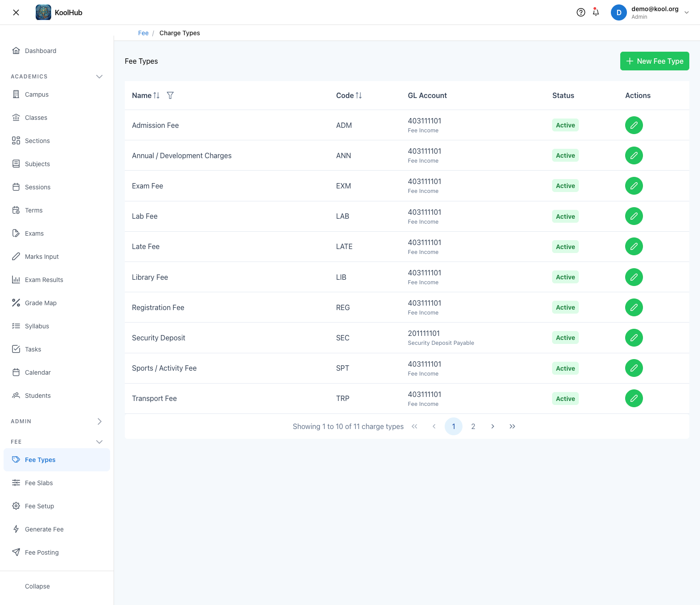700x605 pixels.
Task: Open Marks Input in the sidebar
Action: pyautogui.click(x=57, y=257)
